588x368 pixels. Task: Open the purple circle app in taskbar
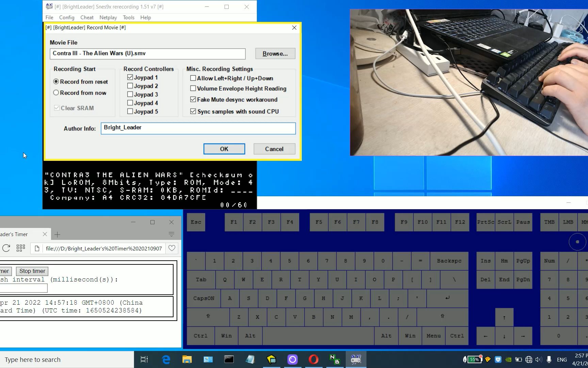[x=292, y=359]
